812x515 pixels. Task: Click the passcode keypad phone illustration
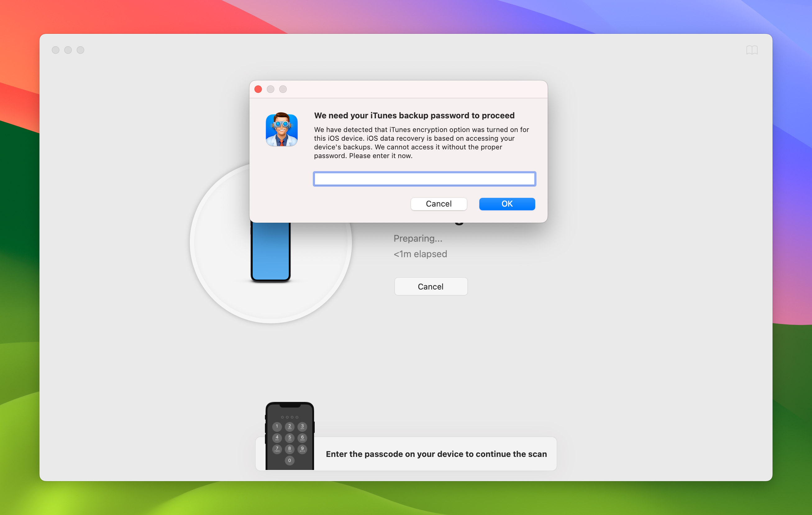click(x=290, y=436)
